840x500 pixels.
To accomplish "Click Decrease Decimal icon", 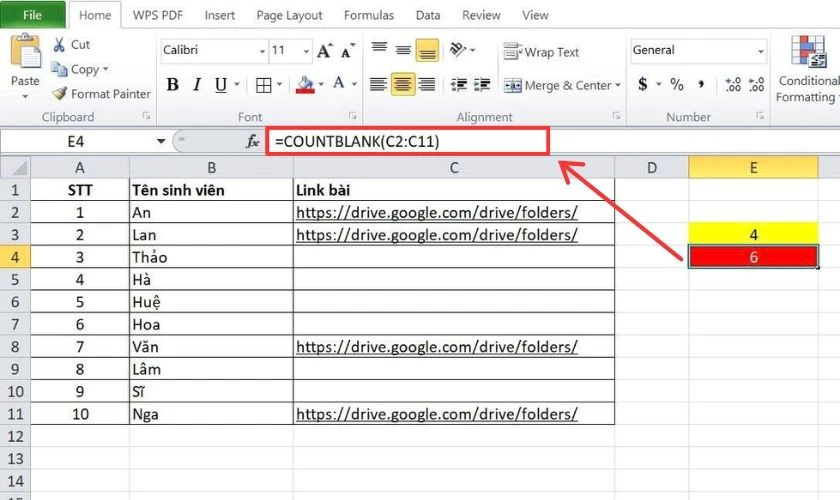I will pyautogui.click(x=756, y=85).
